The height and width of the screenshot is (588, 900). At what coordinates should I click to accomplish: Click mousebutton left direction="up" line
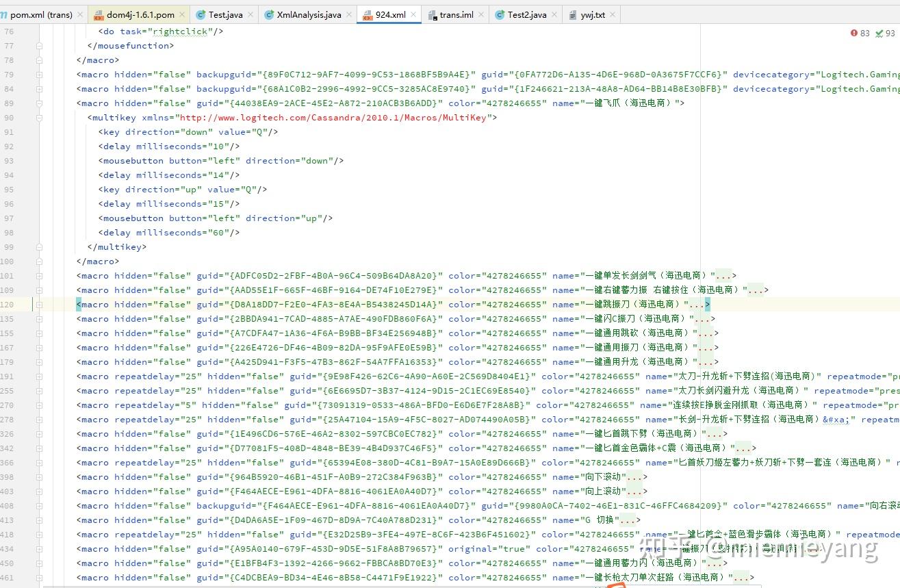point(216,218)
